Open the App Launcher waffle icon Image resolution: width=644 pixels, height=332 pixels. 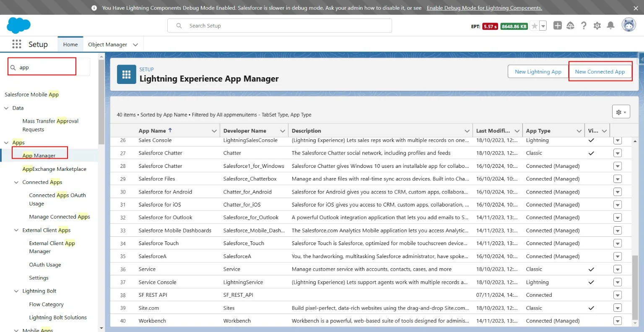click(x=17, y=44)
